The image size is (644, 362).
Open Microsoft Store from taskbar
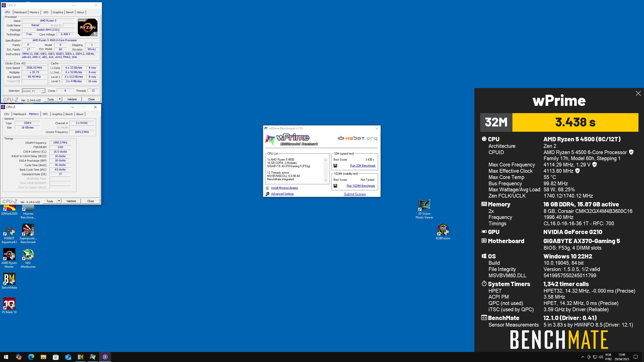tap(56, 357)
